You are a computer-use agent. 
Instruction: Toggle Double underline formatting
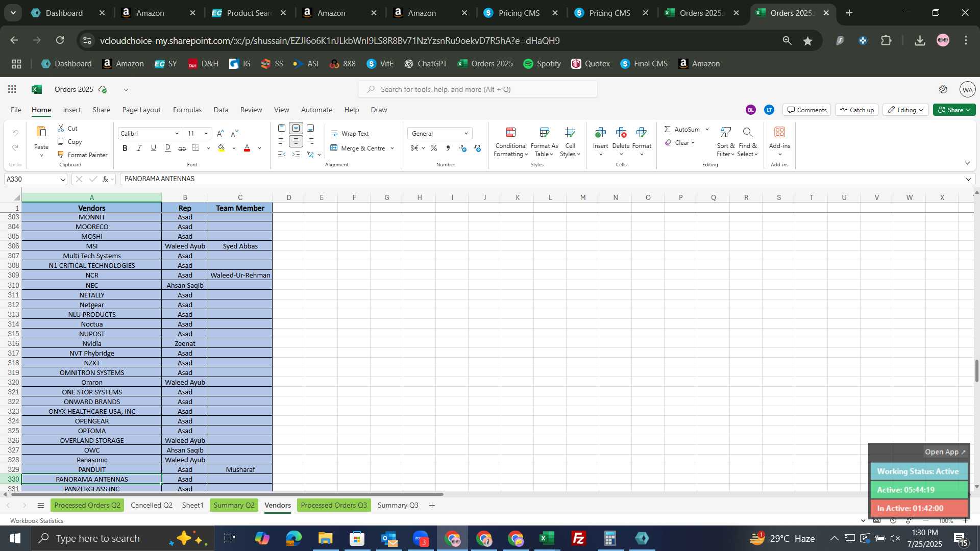(168, 148)
